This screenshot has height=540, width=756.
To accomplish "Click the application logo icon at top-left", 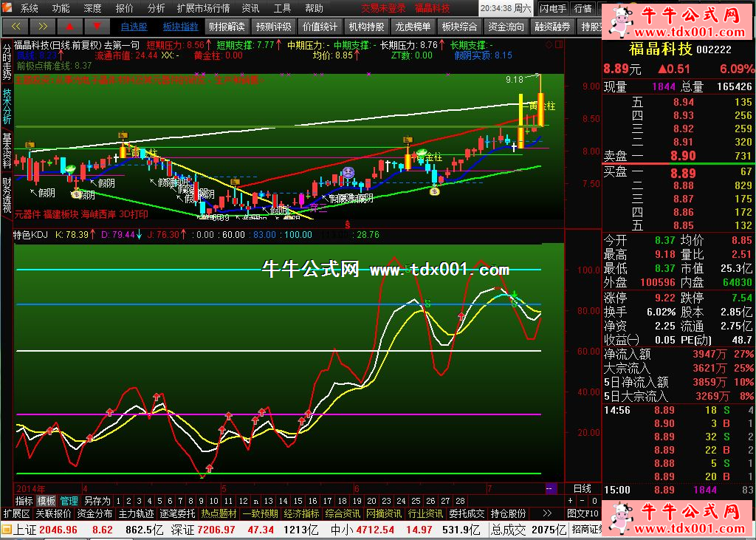I will point(7,7).
